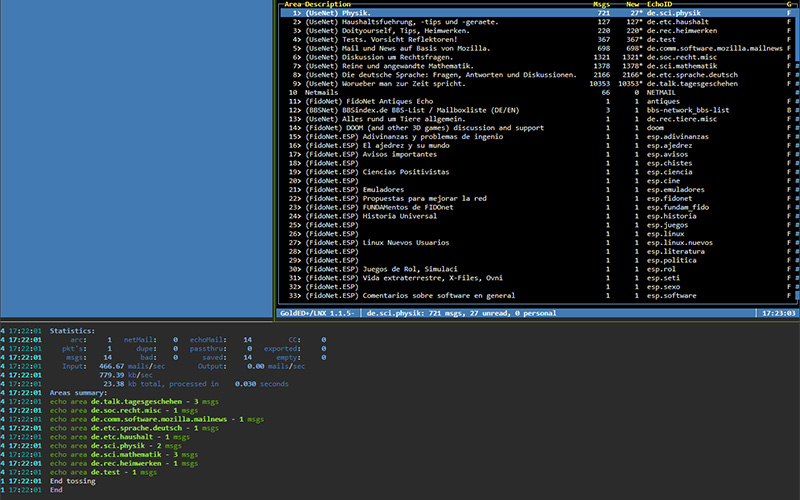Click the 'GoldED+/LNX 1.1.5-' status bar label
The width and height of the screenshot is (800, 500).
[317, 313]
